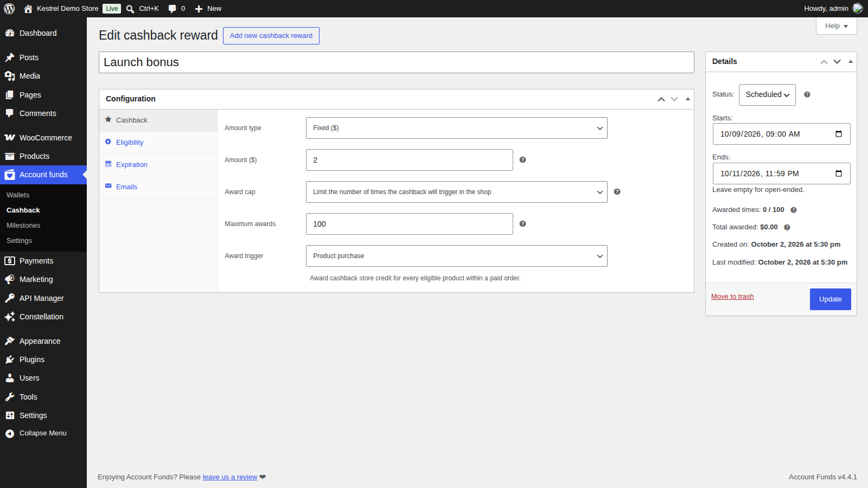Click the leave us a review link
The width and height of the screenshot is (868, 488).
[230, 477]
